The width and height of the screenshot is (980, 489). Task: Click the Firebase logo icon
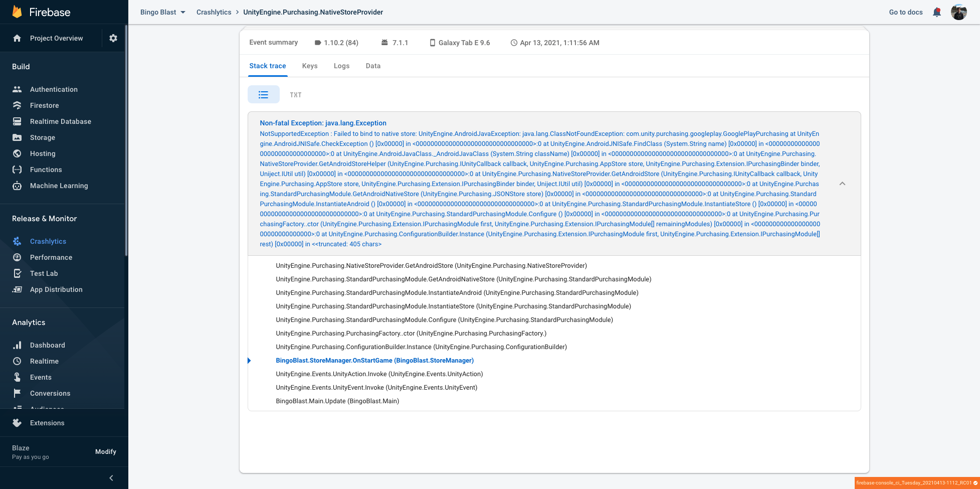(17, 12)
